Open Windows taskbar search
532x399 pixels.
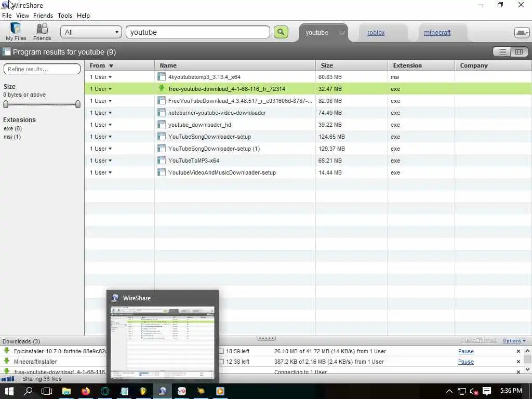[28, 391]
